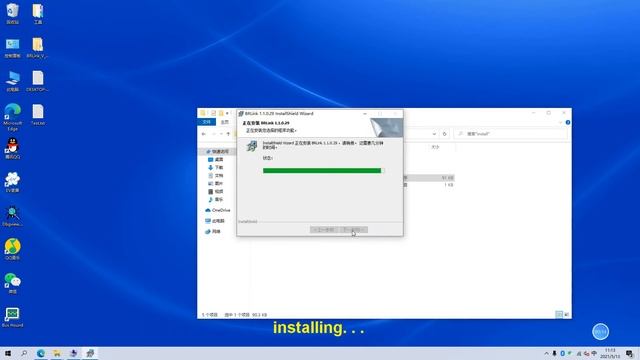Open the EV recording cloud desktop icon
Image resolution: width=640 pixels, height=360 pixels.
point(13,182)
